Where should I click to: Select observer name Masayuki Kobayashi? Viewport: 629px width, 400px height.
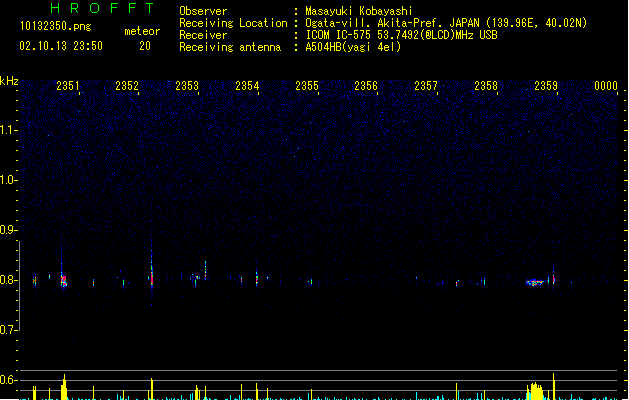(x=359, y=11)
